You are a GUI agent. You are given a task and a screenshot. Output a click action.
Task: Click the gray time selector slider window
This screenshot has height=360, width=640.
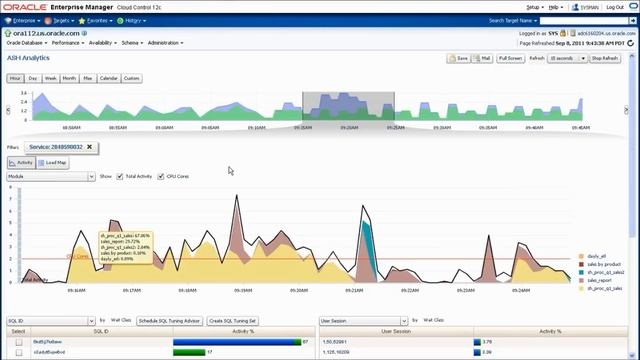tap(348, 106)
